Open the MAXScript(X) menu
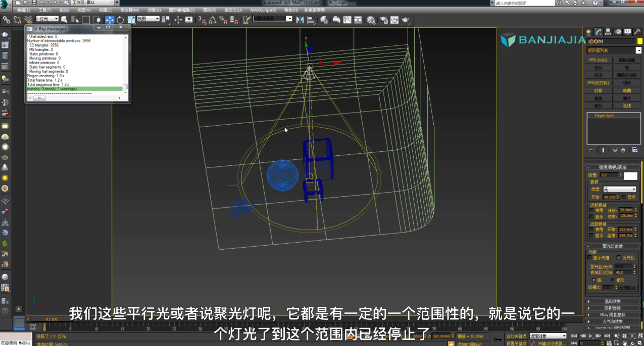Viewport: 644px width, 346px height. click(263, 10)
